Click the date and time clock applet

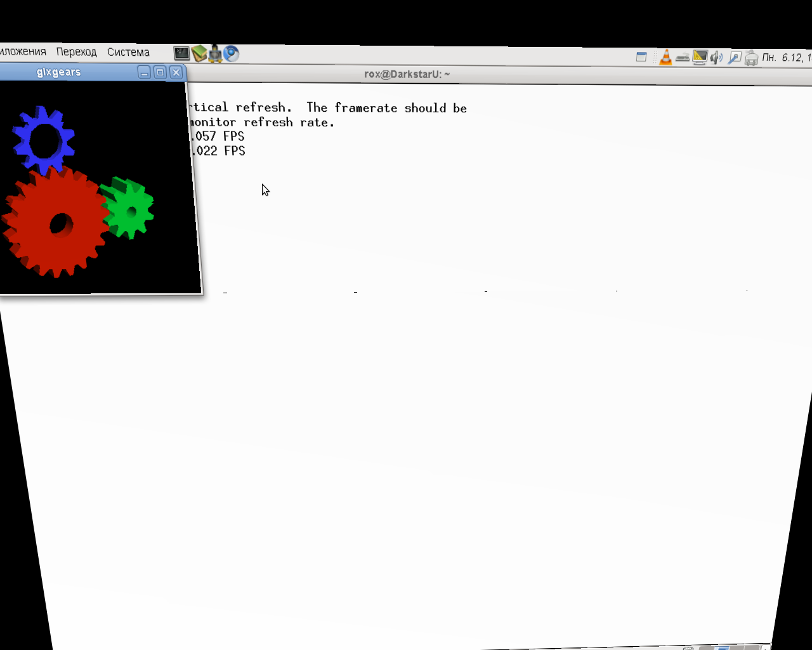787,58
